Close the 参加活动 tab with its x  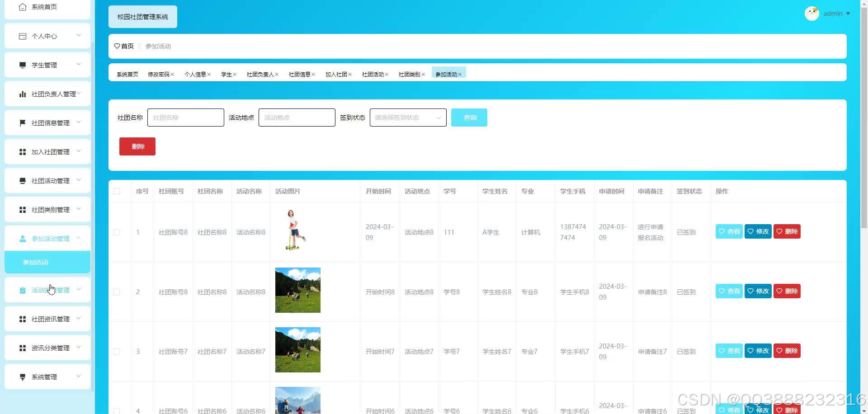pos(460,75)
